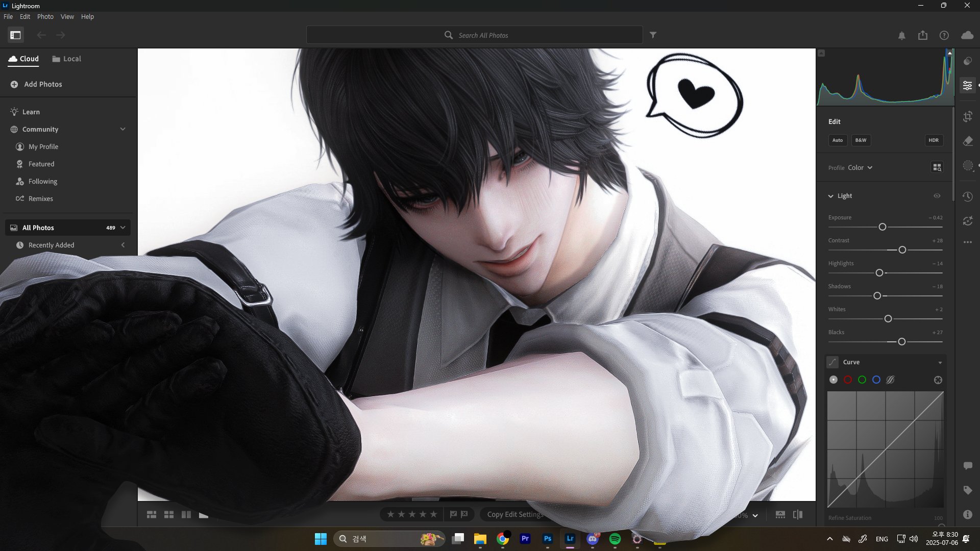Image resolution: width=980 pixels, height=551 pixels.
Task: Open the File menu
Action: (8, 16)
